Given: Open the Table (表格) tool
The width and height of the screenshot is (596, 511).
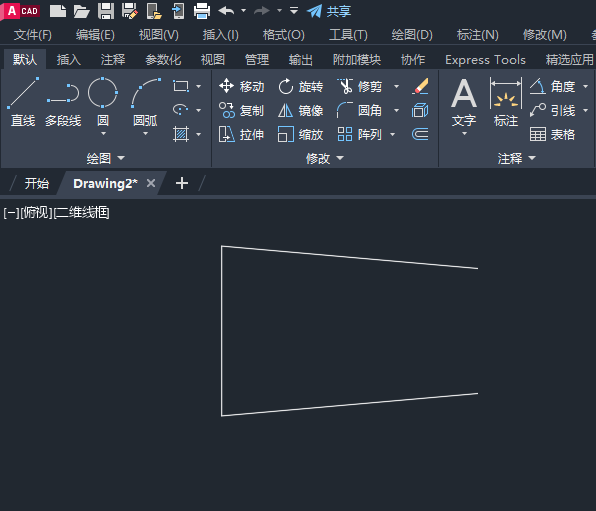Looking at the screenshot, I should 552,134.
